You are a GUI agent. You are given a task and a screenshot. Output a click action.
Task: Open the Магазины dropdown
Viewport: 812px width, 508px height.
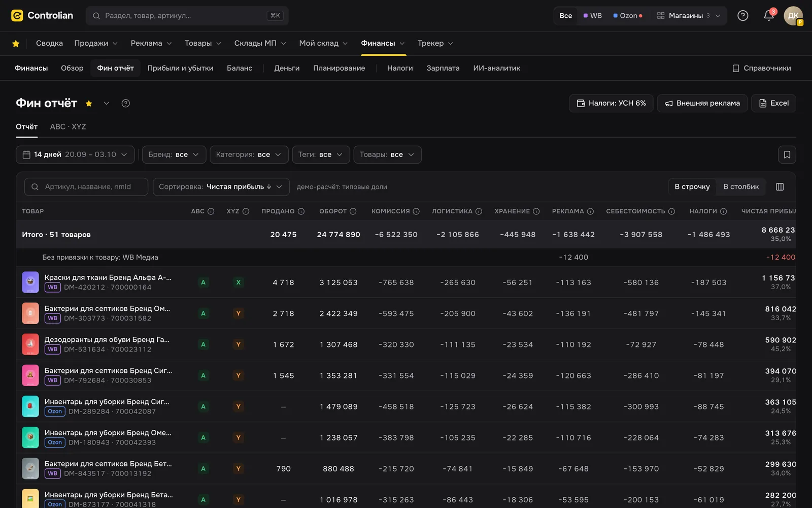coord(689,16)
